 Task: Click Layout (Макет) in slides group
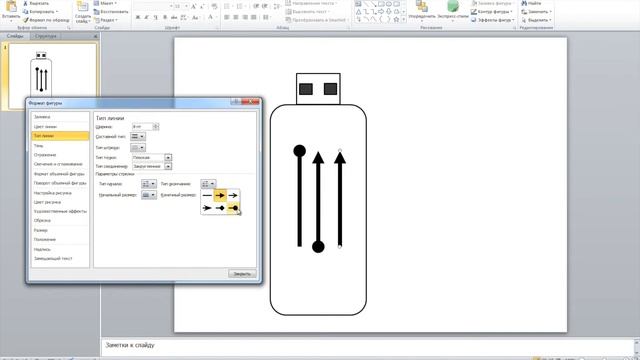coord(104,3)
